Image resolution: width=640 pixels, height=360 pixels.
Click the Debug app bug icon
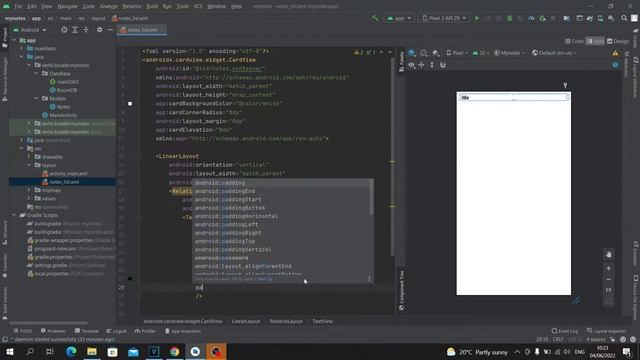(509, 18)
